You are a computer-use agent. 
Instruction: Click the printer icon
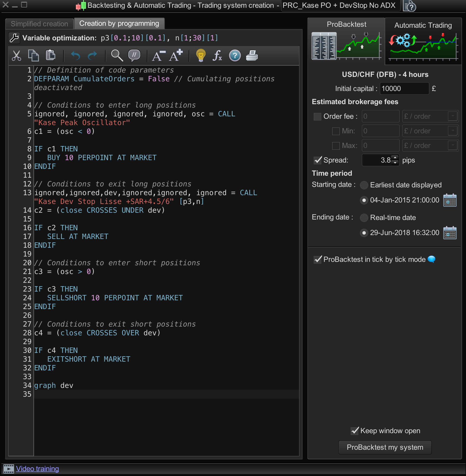[x=251, y=55]
